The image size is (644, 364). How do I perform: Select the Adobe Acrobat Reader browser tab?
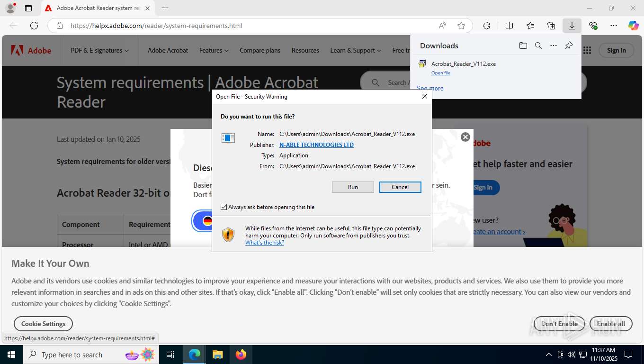(98, 8)
